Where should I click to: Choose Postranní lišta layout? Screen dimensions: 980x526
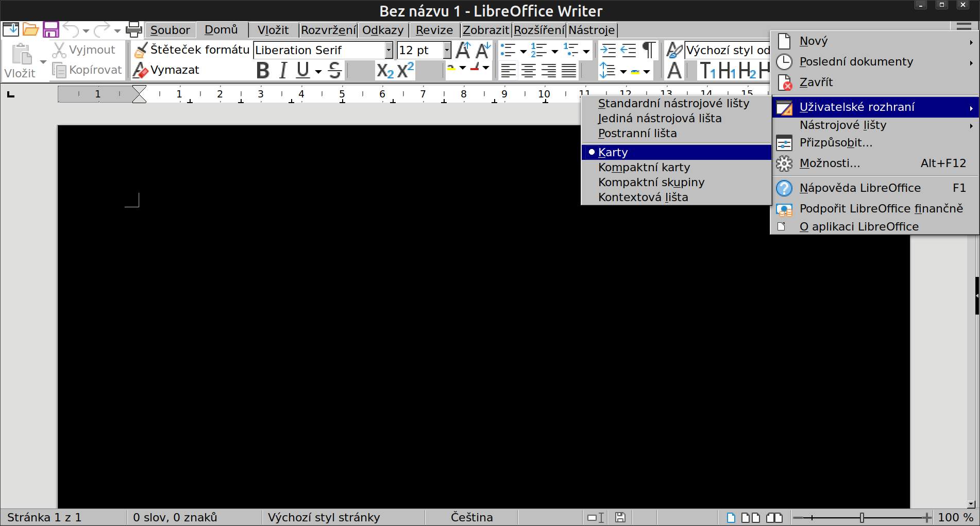coord(676,133)
